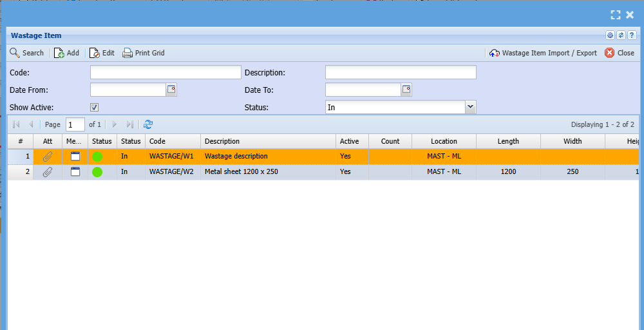Click the 1200 length value
Image resolution: width=644 pixels, height=330 pixels.
click(x=509, y=172)
